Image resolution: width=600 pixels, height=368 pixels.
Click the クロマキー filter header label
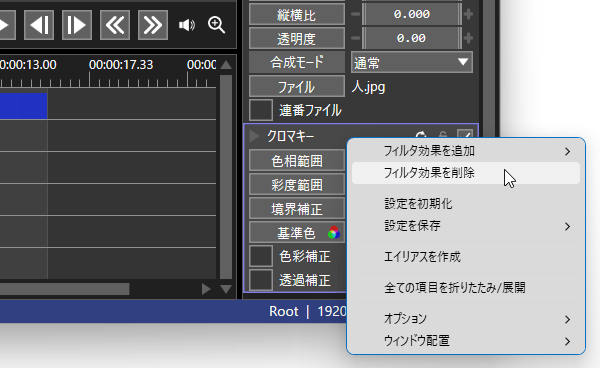[x=290, y=136]
